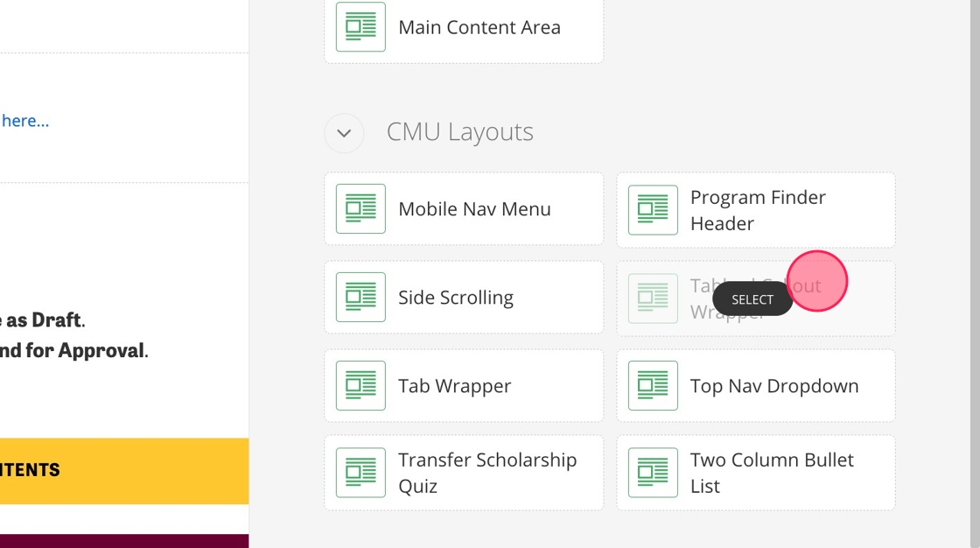Click the Side Scrolling layout icon
Viewport: 980px width, 548px height.
[360, 298]
